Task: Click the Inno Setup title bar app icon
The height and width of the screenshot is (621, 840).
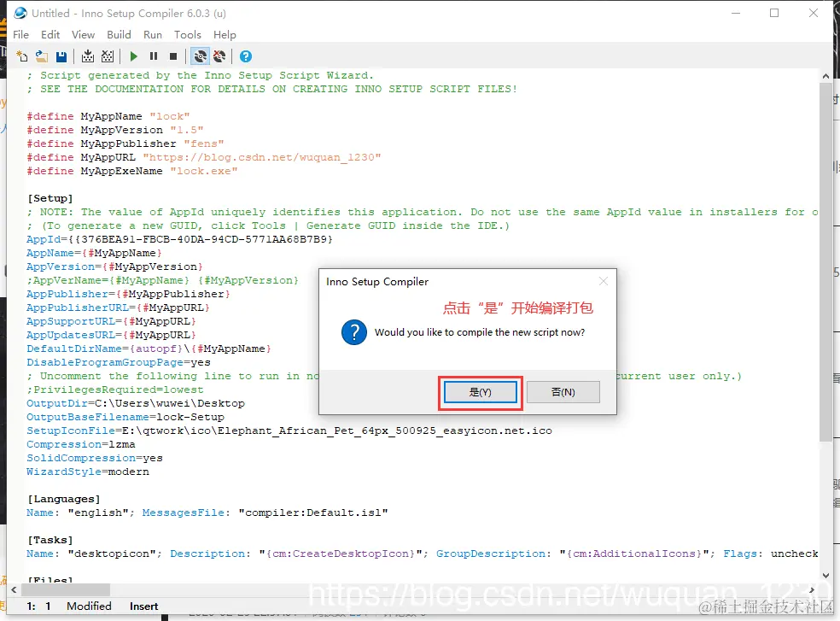Action: coord(20,13)
